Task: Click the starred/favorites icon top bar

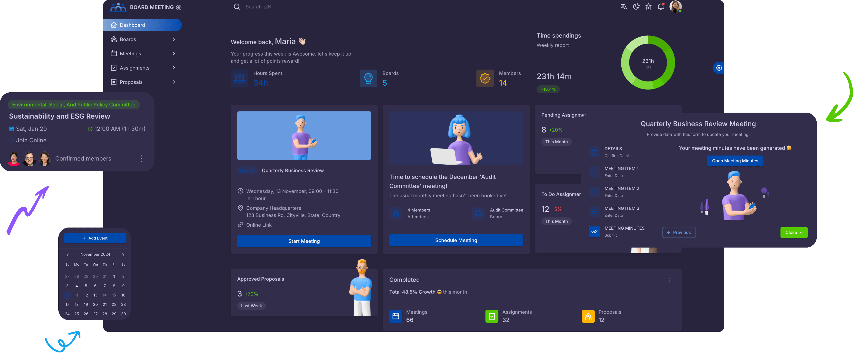Action: 649,6
